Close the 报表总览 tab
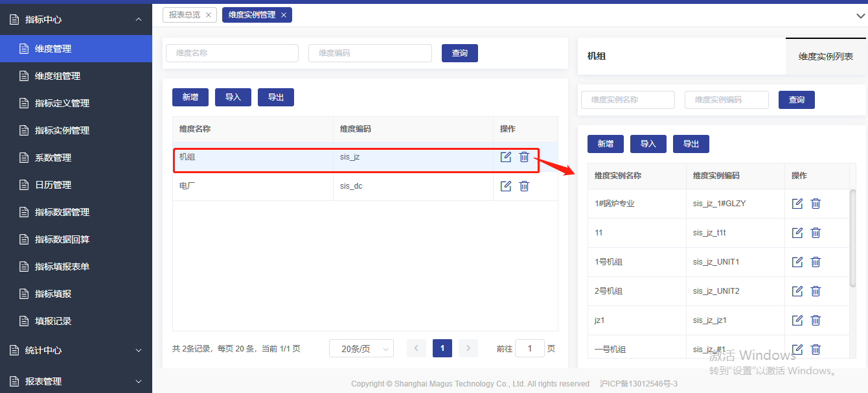 coord(209,15)
